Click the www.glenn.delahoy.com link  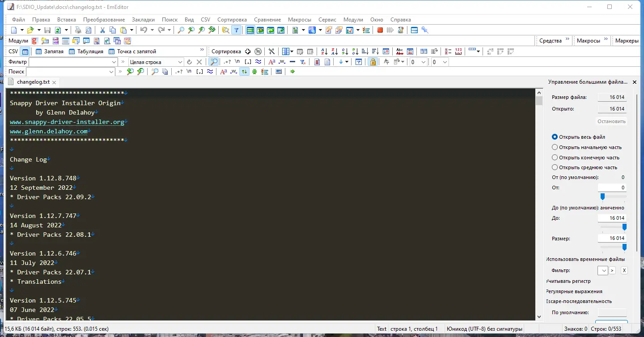click(x=49, y=131)
